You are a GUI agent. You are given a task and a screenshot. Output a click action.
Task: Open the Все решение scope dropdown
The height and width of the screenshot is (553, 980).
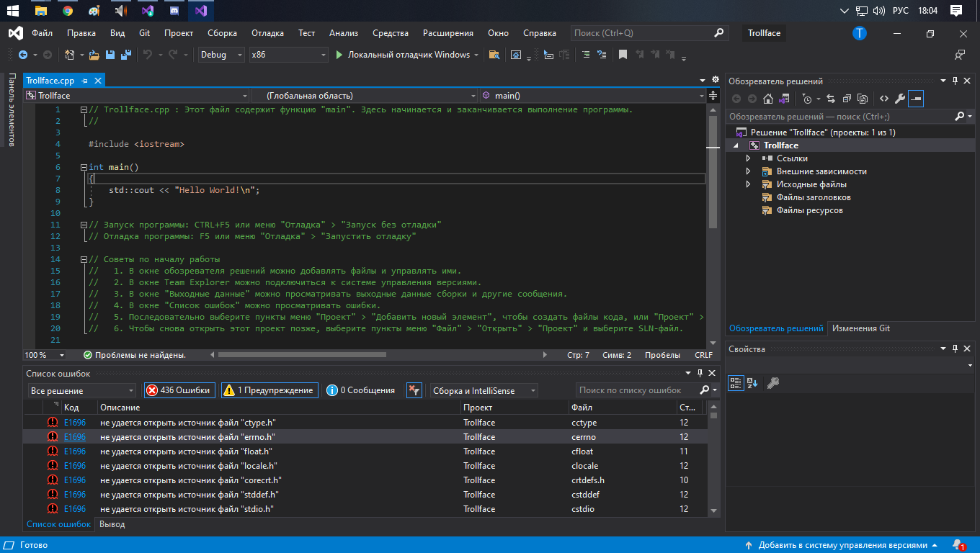click(x=82, y=390)
